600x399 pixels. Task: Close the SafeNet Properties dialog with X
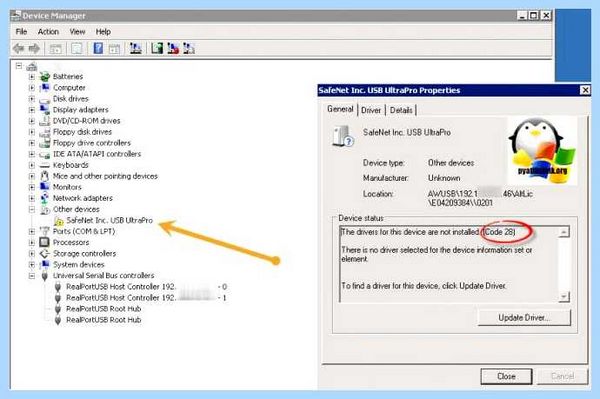click(585, 90)
